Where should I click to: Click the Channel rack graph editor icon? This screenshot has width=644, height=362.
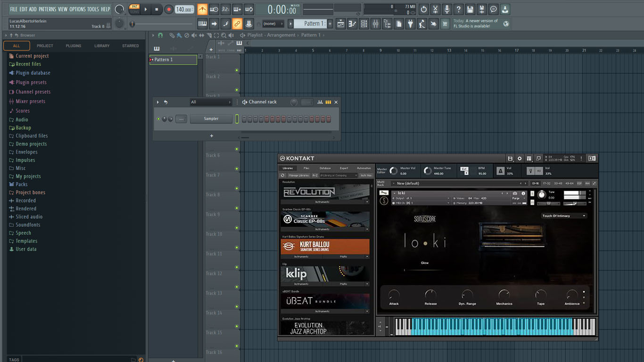coord(320,102)
